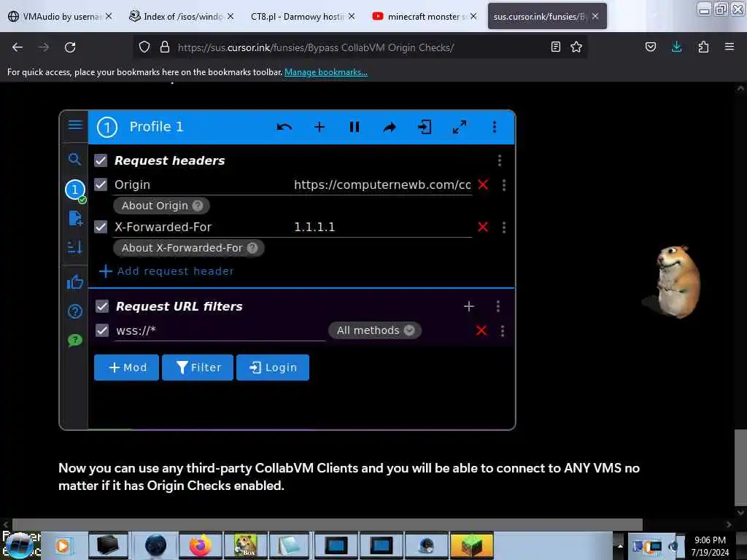Open the Firefox extensions menu
Image resolution: width=747 pixels, height=560 pixels.
pyautogui.click(x=703, y=47)
